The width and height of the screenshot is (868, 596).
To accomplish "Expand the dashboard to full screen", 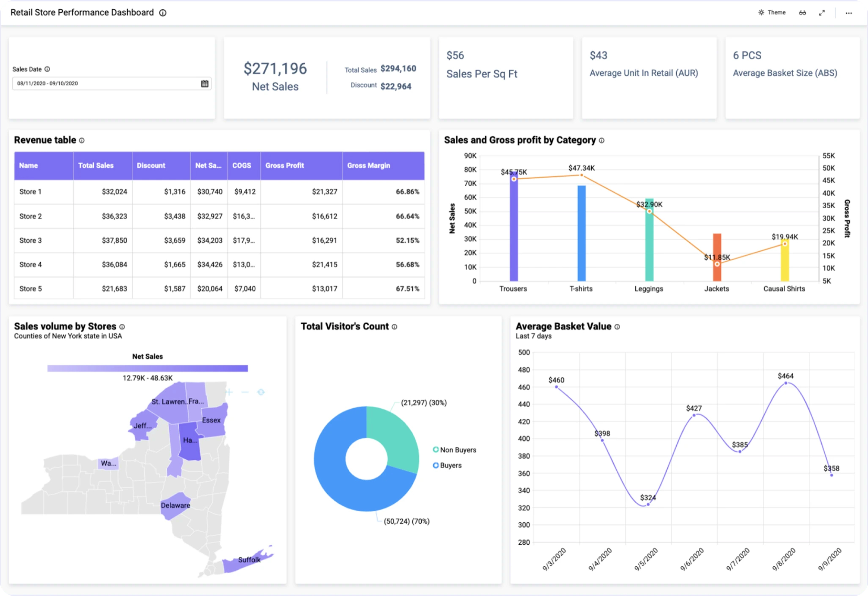I will pos(822,12).
